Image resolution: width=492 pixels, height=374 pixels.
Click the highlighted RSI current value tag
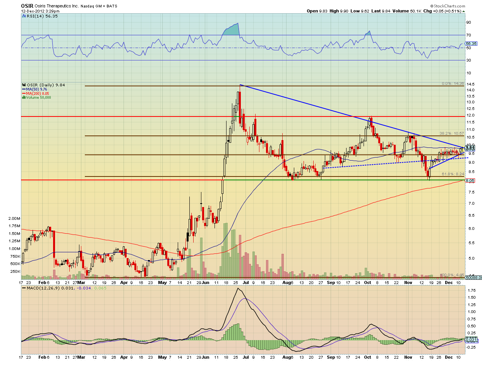click(471, 43)
